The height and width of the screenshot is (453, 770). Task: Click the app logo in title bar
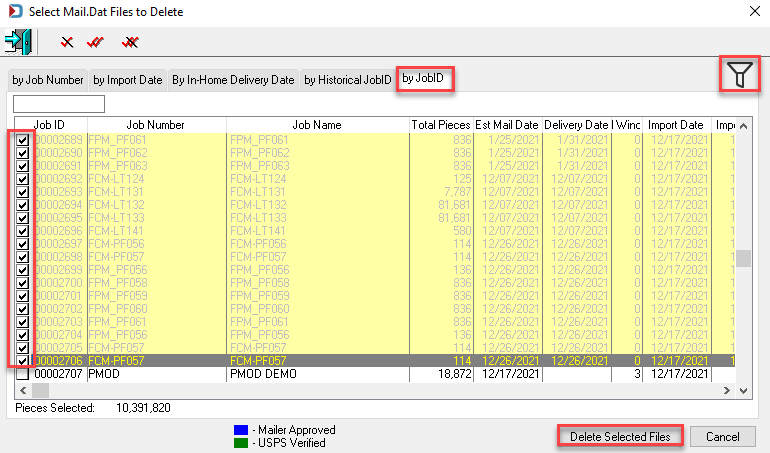pyautogui.click(x=15, y=11)
